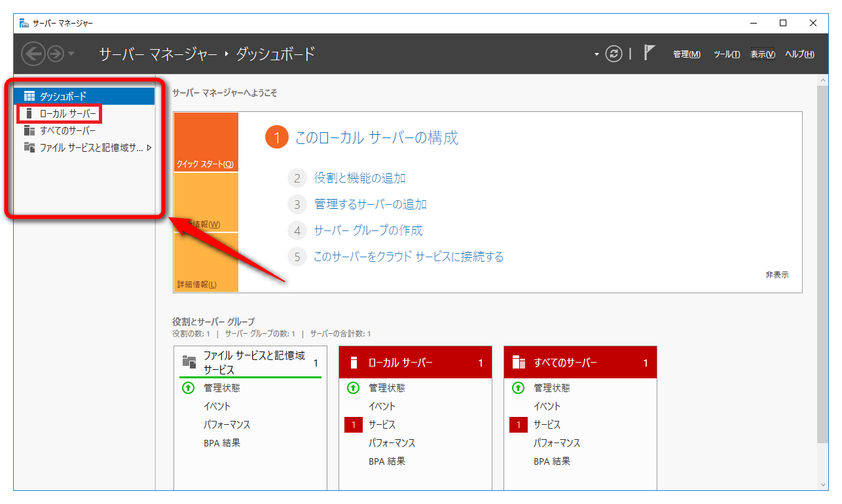Click the orange step 1 circle
The image size is (842, 504).
click(x=277, y=137)
